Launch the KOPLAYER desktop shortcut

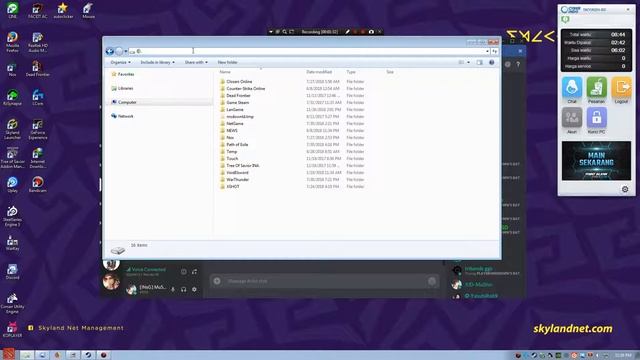(x=12, y=329)
